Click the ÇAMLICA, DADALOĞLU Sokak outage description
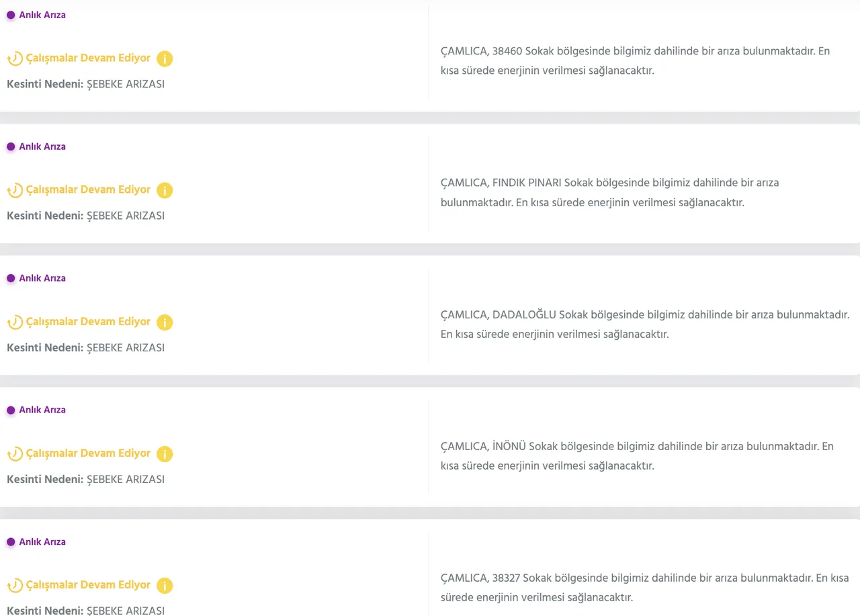This screenshot has width=860, height=616. coord(644,324)
